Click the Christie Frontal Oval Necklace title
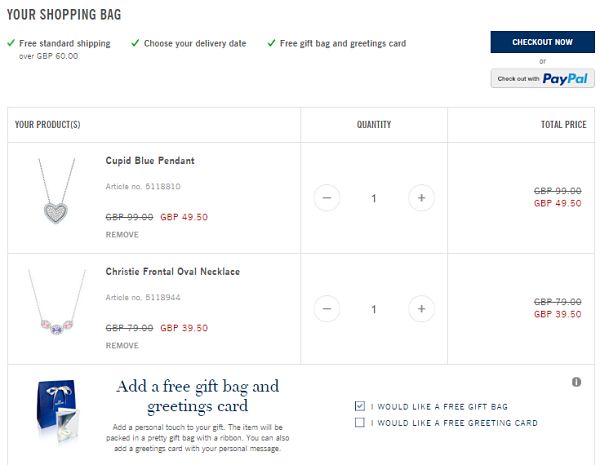This screenshot has height=465, width=600. pyautogui.click(x=173, y=272)
